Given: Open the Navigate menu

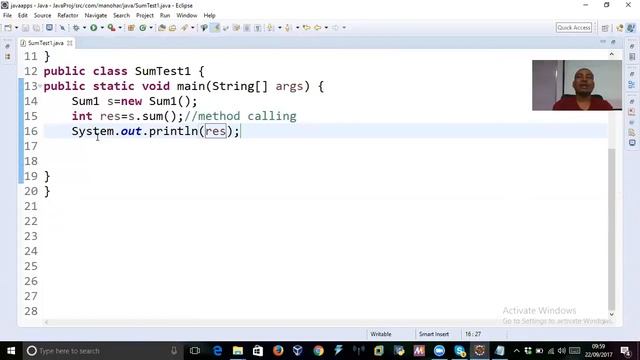Looking at the screenshot, I should [96, 16].
